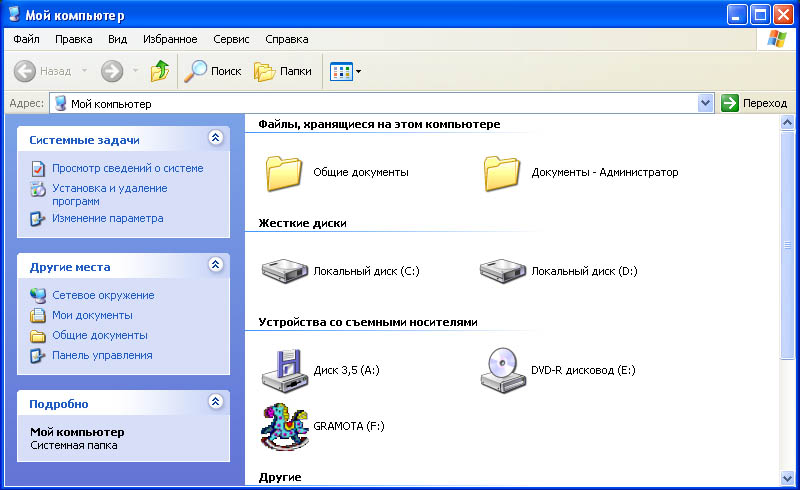Maximize the Мой компьютер window
Viewport: 800px width, 490px height.
tap(760, 15)
